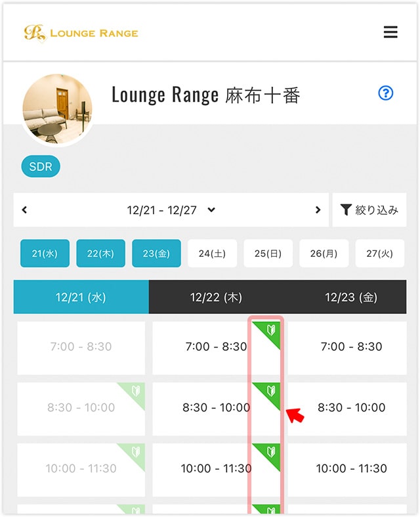Click the SDR tag badge
Image resolution: width=420 pixels, height=517 pixels.
pyautogui.click(x=41, y=167)
